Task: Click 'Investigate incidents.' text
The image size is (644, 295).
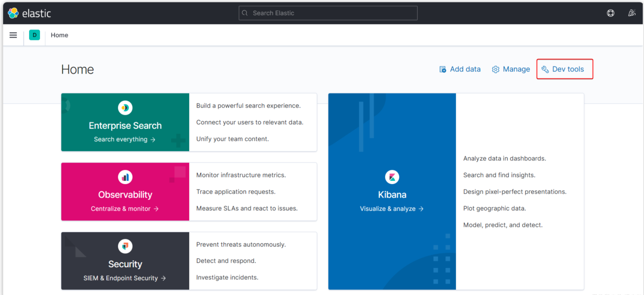Action: point(227,278)
